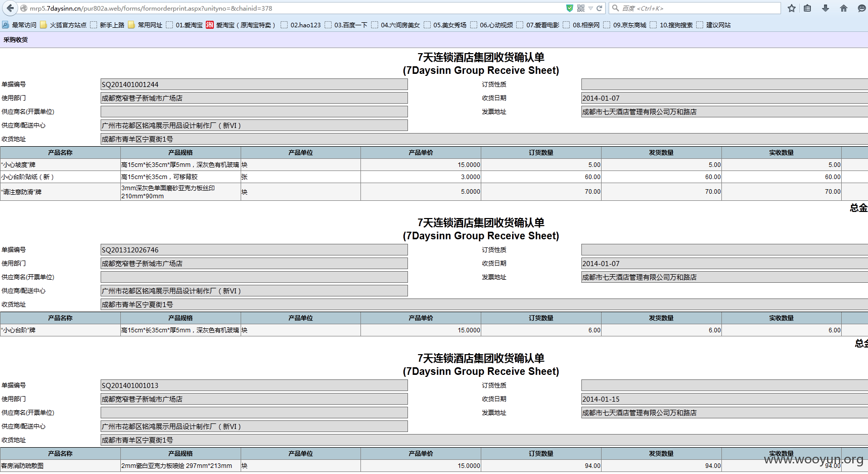Open the 常用网址 bookmark folder
Image resolution: width=868 pixels, height=474 pixels.
(145, 25)
